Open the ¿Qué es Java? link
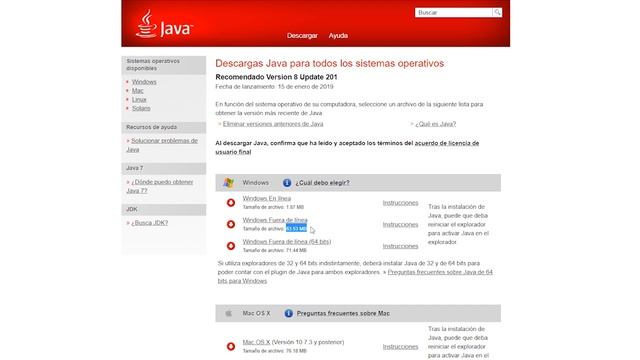 (436, 124)
